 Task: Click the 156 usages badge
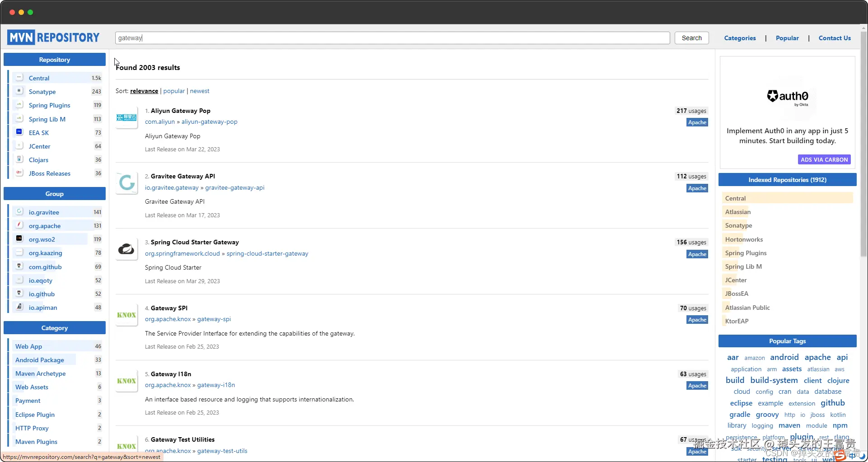point(691,242)
